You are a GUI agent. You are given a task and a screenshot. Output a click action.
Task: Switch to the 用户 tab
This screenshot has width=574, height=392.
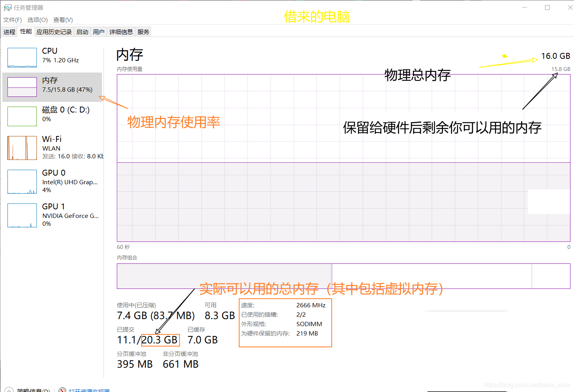tap(99, 32)
